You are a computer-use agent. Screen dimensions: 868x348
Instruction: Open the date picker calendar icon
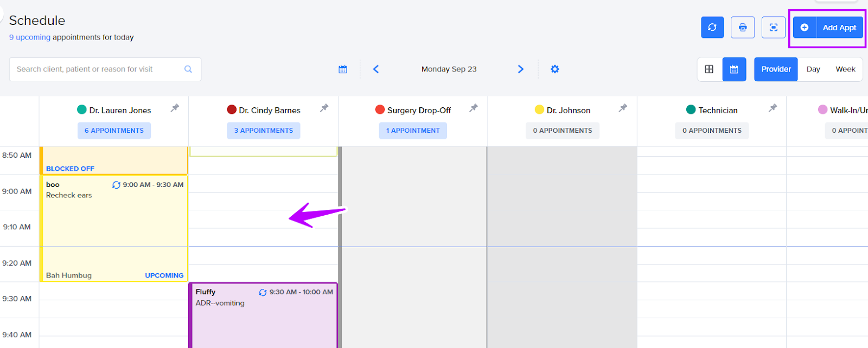pos(343,69)
